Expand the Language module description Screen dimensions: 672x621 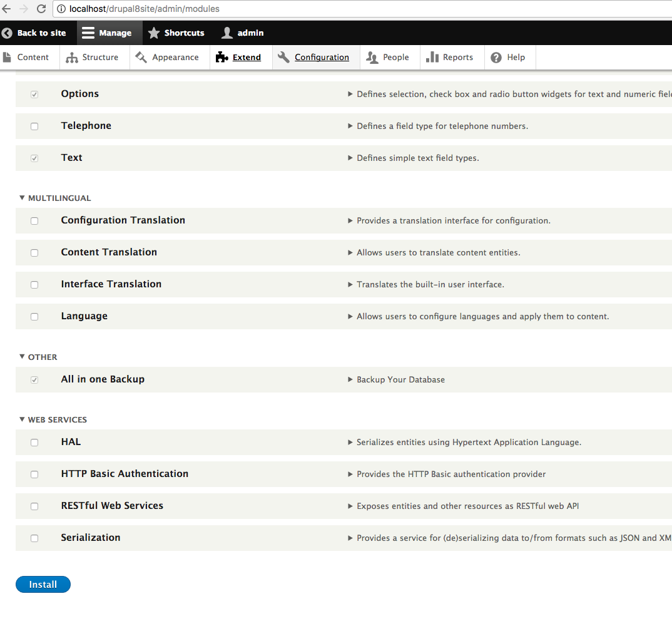[x=350, y=316]
